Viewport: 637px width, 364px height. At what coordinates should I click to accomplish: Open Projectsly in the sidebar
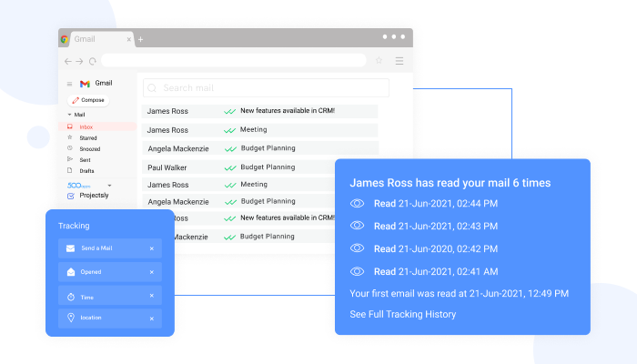click(x=94, y=196)
